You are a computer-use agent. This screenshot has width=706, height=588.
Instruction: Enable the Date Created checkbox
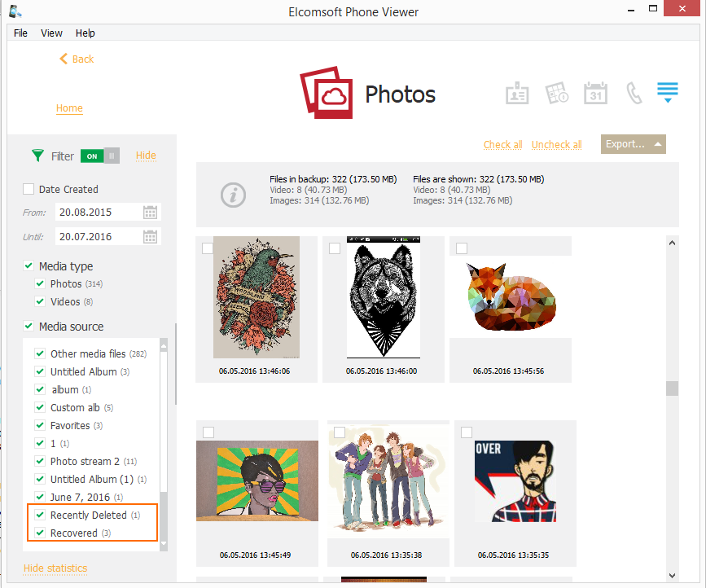(29, 189)
